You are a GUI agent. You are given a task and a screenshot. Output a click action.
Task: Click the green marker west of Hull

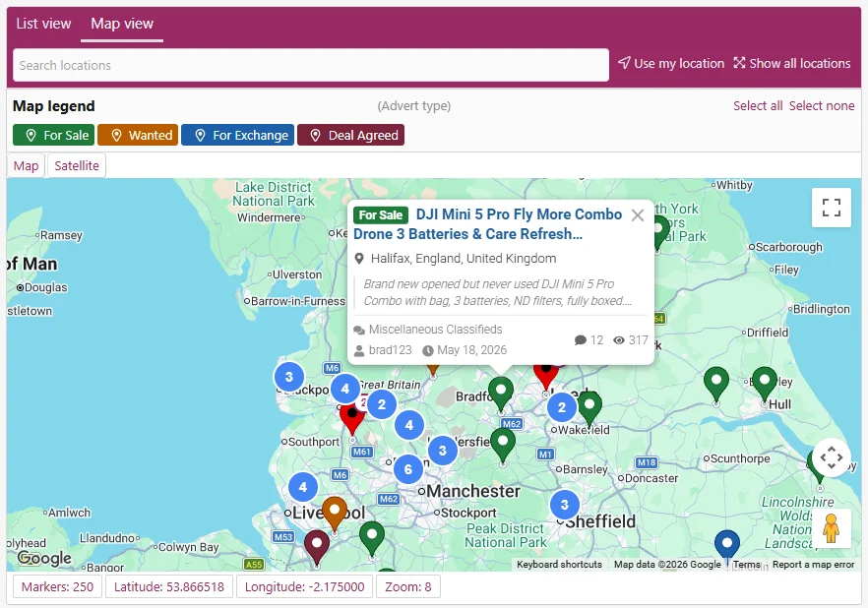716,383
